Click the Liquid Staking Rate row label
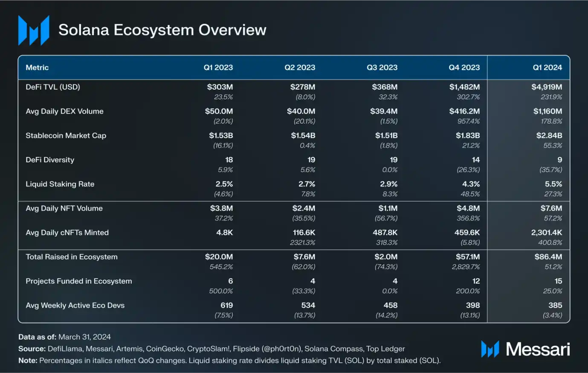The width and height of the screenshot is (588, 373). 60,184
